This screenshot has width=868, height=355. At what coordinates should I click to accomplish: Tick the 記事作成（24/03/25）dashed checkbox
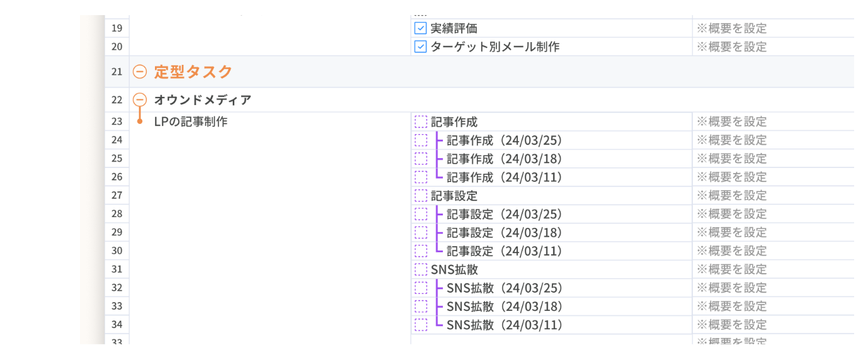click(421, 140)
